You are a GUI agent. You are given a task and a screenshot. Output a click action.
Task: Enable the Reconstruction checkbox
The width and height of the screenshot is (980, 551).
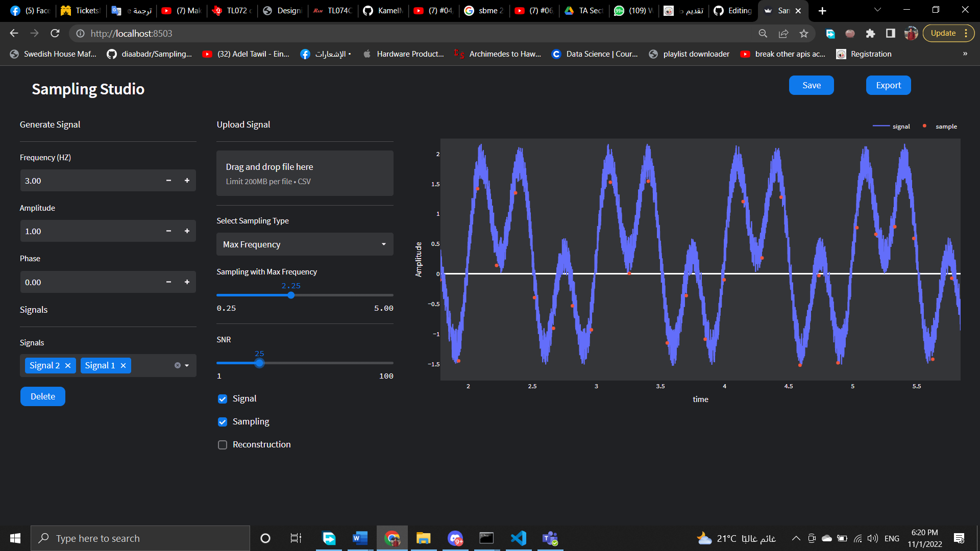pos(223,445)
